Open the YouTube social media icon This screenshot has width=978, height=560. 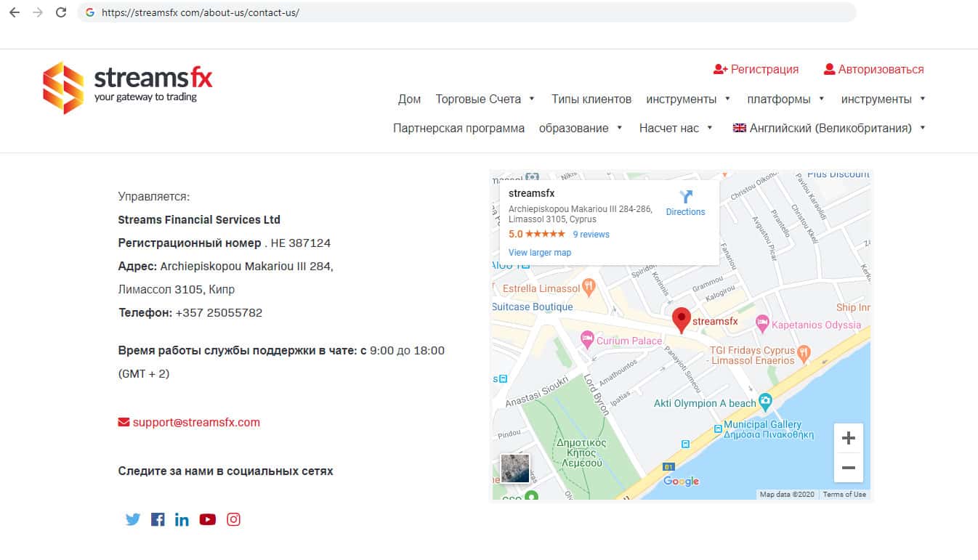click(208, 519)
